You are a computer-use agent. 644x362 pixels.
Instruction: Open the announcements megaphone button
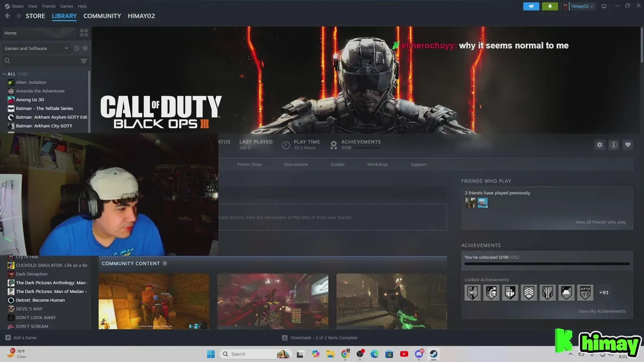coord(531,6)
